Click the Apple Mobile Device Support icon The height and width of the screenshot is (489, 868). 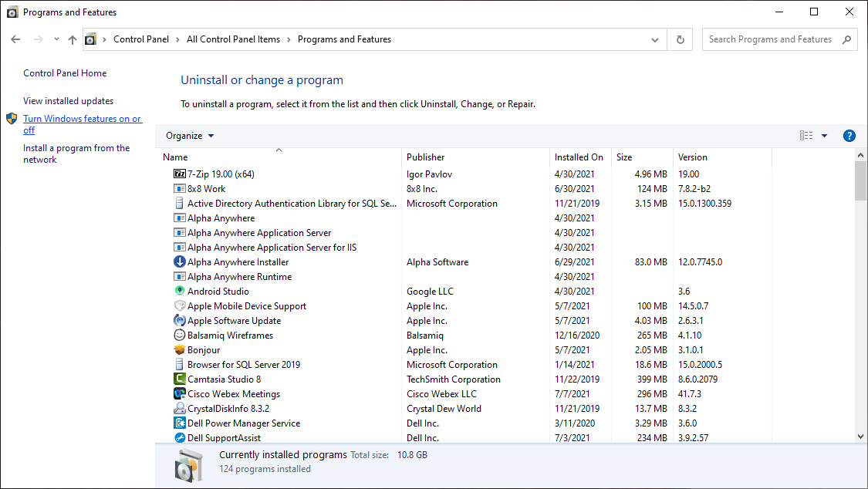pyautogui.click(x=179, y=306)
